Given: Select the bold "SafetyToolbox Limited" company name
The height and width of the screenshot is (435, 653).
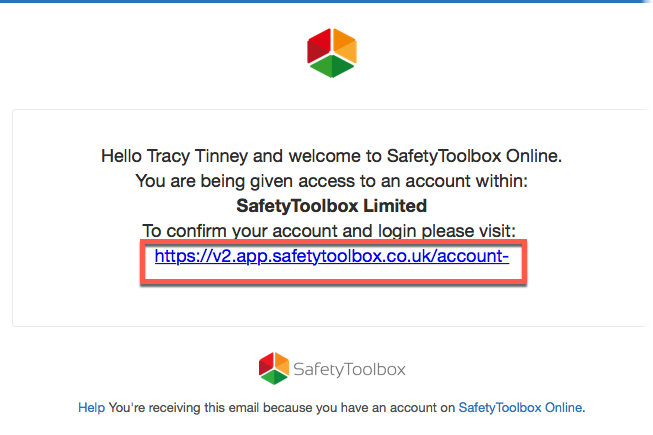Looking at the screenshot, I should (332, 206).
